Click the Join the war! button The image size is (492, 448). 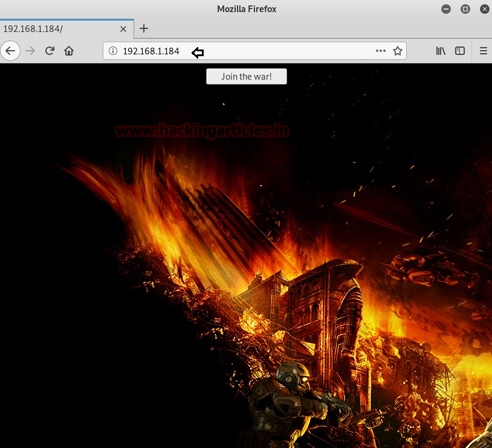(247, 76)
